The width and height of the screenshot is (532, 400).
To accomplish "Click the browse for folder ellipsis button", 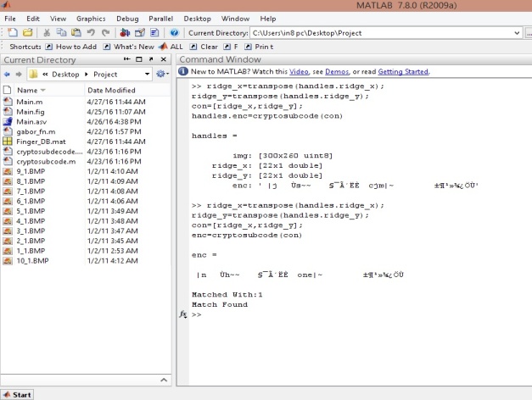I will [529, 33].
